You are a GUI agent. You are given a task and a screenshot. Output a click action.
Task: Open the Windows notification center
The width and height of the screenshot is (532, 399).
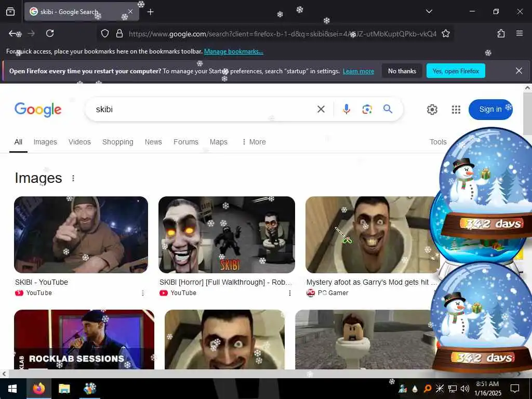(515, 389)
